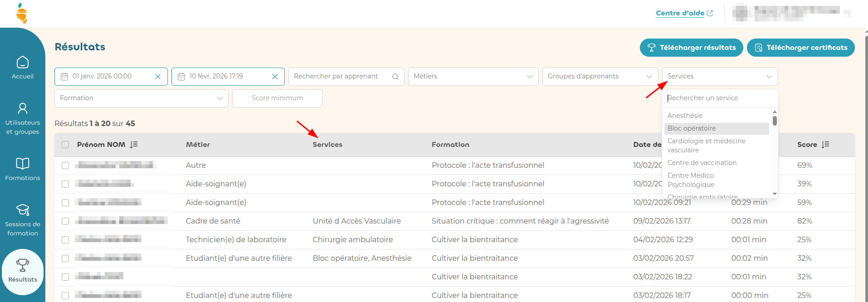The width and height of the screenshot is (868, 302).
Task: Click the Score minimum input field
Action: [x=278, y=98]
